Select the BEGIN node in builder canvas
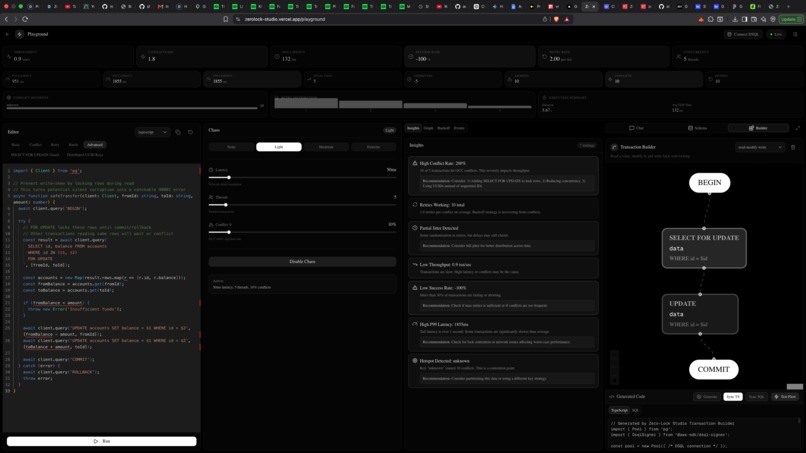Viewport: 806px width, 453px height. coord(709,183)
